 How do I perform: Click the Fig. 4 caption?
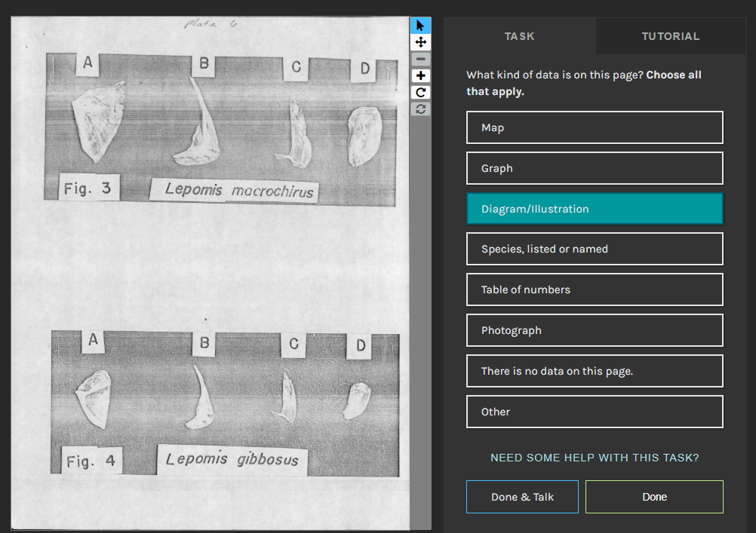click(91, 461)
